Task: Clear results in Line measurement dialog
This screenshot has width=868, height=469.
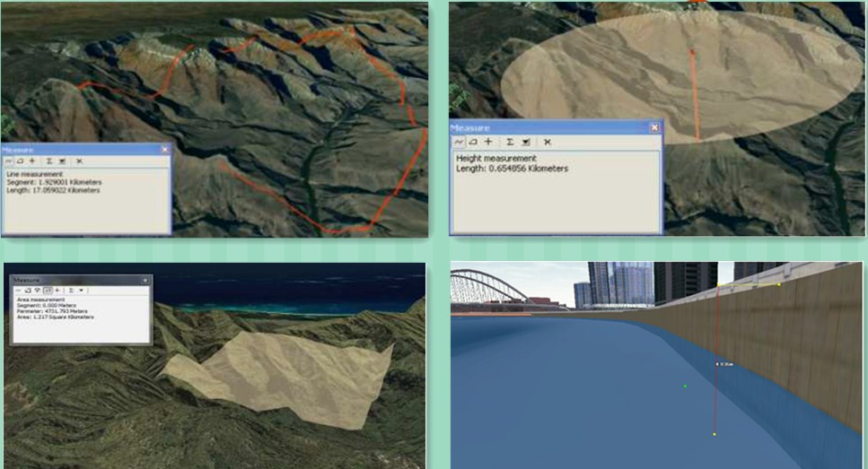Action: tap(80, 161)
